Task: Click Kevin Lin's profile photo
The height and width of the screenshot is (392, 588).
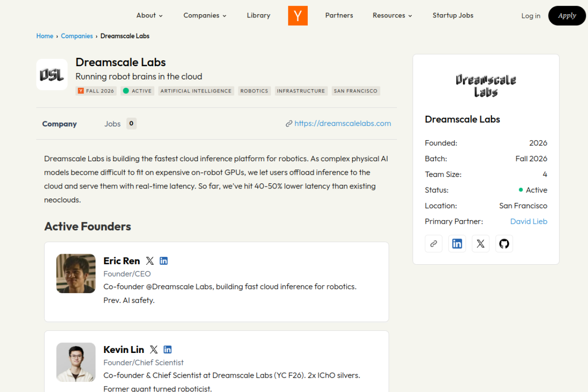Action: (x=76, y=362)
